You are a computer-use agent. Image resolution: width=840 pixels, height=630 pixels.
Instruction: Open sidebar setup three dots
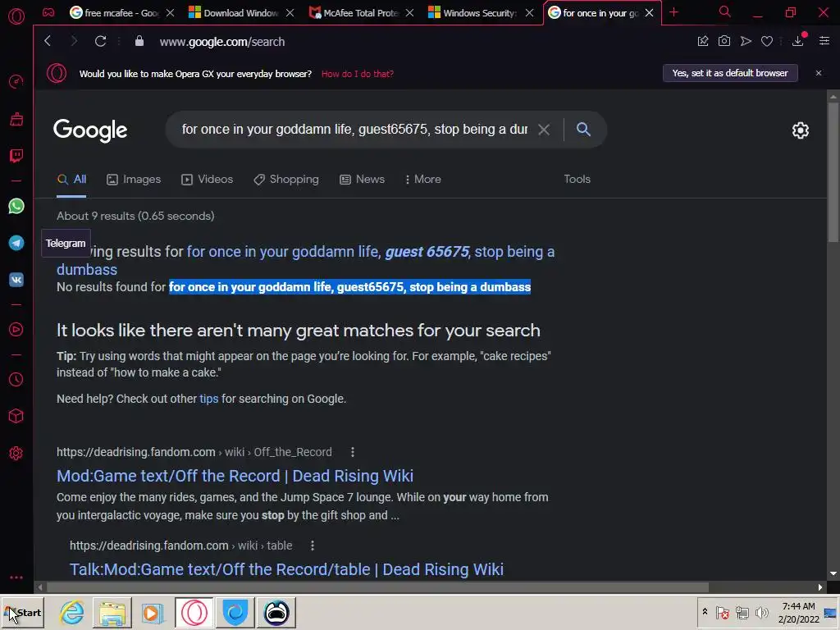click(16, 577)
